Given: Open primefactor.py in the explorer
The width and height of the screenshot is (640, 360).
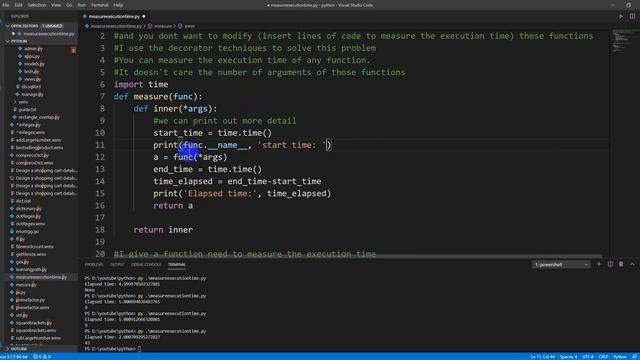Looking at the screenshot, I should point(30,300).
